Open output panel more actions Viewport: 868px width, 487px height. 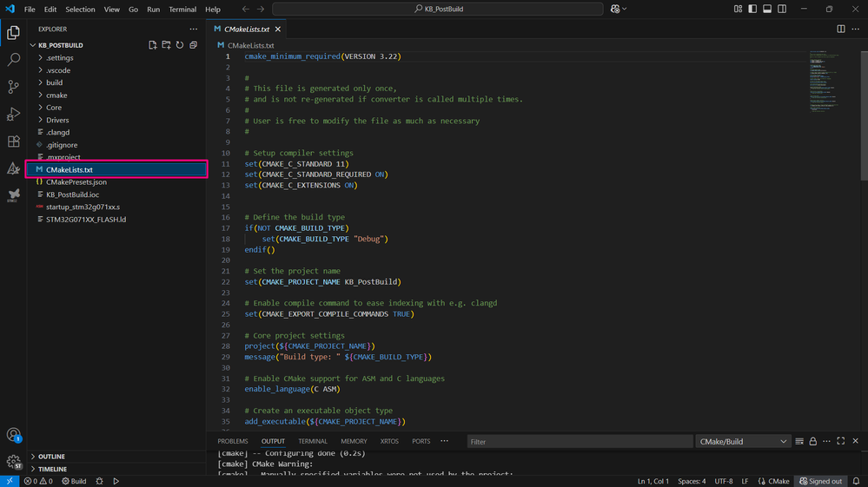pyautogui.click(x=826, y=441)
